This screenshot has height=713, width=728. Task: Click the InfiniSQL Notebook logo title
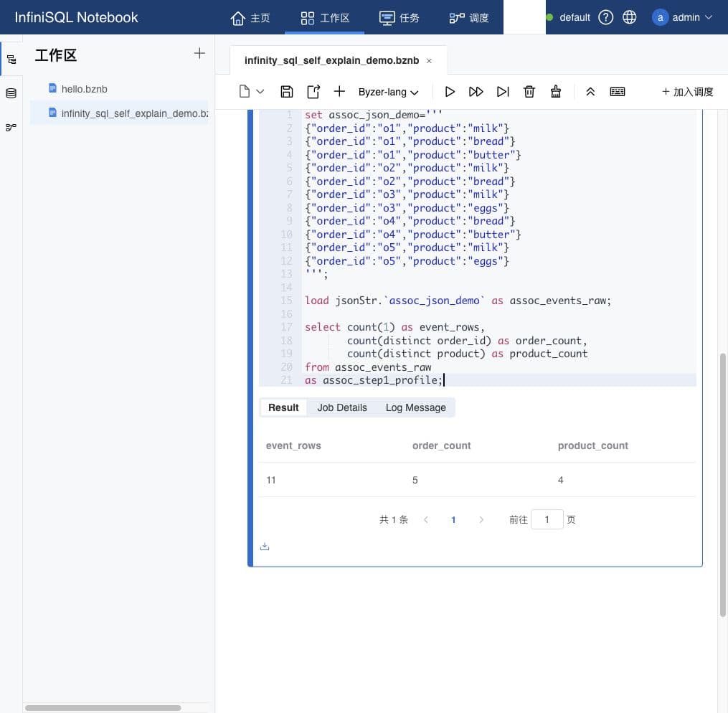tap(76, 18)
